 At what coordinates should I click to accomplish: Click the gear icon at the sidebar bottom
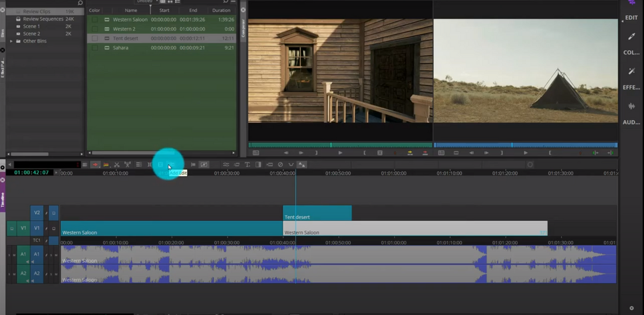(632, 308)
